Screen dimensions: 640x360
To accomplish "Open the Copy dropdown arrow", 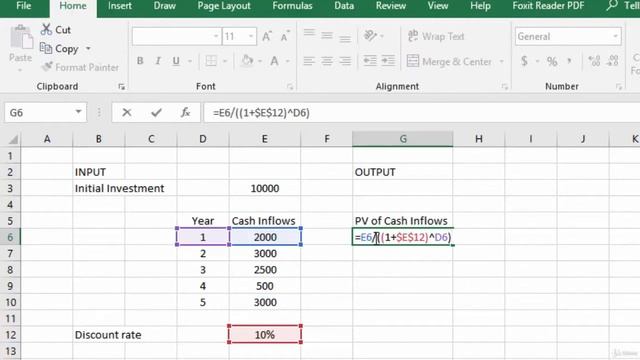I will coord(88,49).
